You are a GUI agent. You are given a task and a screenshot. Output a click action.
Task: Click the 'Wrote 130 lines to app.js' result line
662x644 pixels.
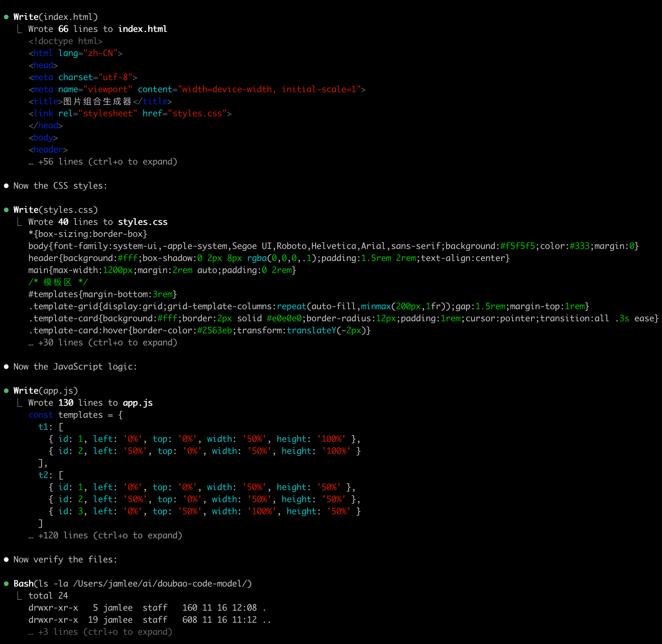pyautogui.click(x=90, y=403)
